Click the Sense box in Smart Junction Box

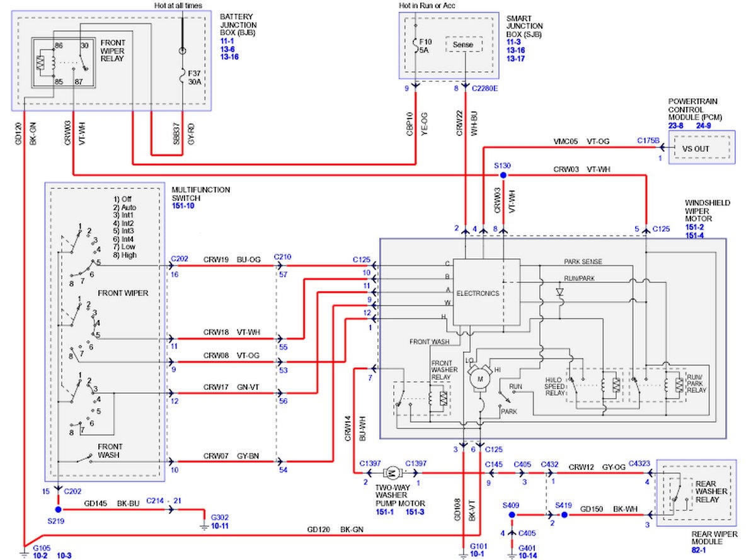click(x=463, y=45)
